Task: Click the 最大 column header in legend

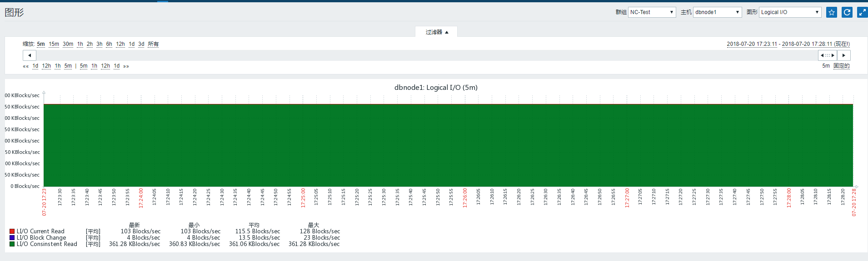Action: point(314,225)
